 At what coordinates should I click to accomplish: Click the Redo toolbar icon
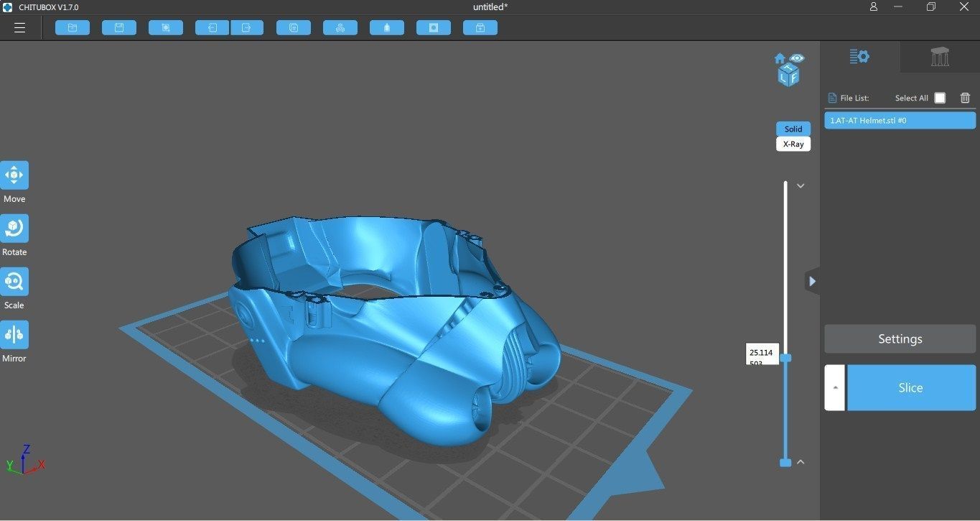pos(247,28)
